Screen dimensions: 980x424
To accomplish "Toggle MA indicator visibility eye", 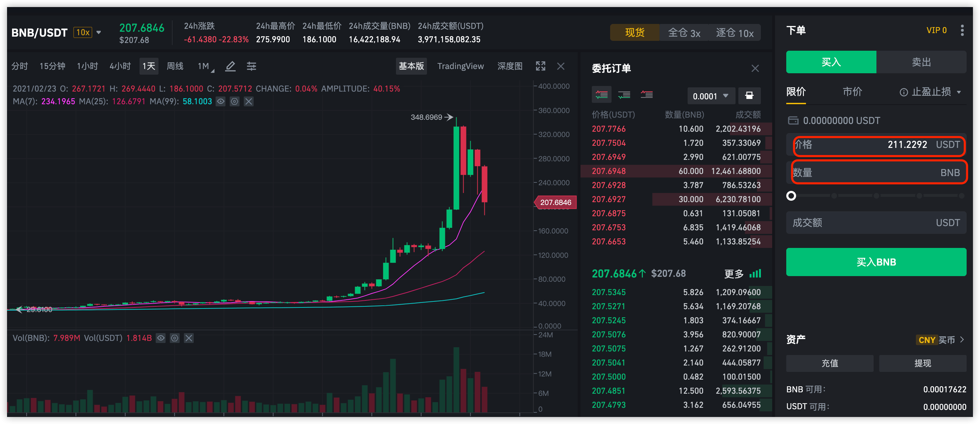I will pyautogui.click(x=221, y=101).
